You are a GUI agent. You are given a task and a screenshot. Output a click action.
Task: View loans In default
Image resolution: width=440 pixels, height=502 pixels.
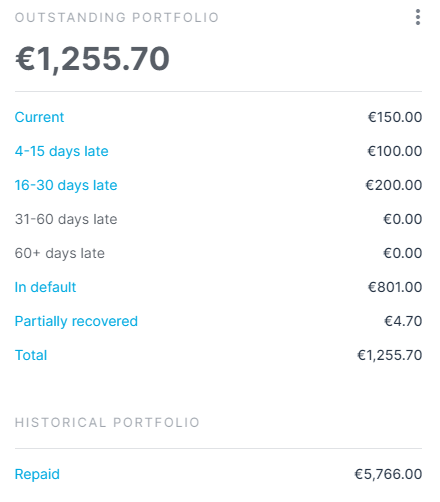point(45,287)
